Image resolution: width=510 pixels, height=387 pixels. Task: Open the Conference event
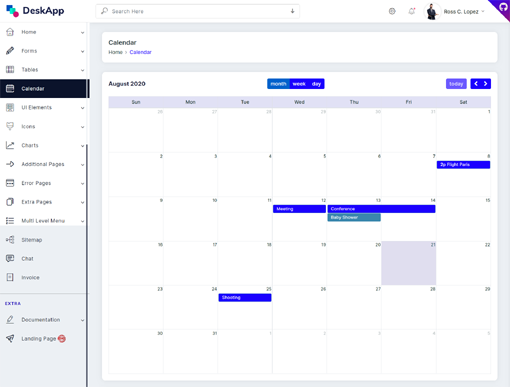[381, 209]
